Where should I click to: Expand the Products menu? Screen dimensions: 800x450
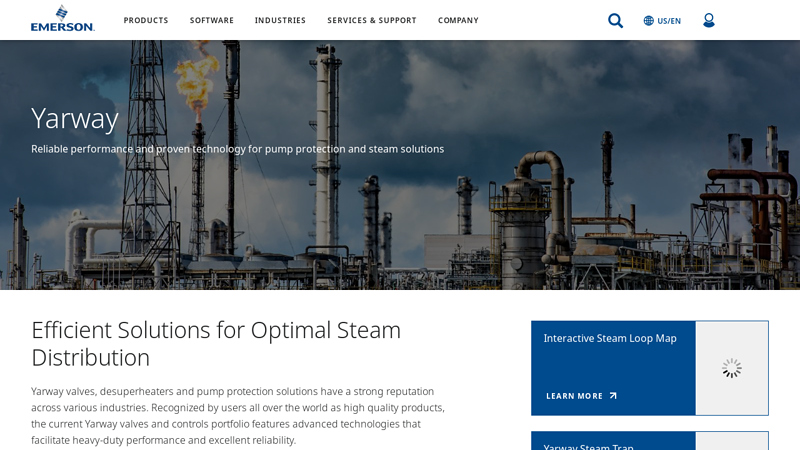[x=146, y=20]
